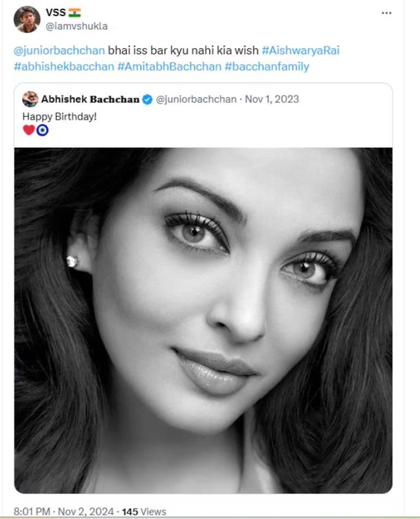
Task: Open the black and white portrait image
Action: [x=203, y=320]
